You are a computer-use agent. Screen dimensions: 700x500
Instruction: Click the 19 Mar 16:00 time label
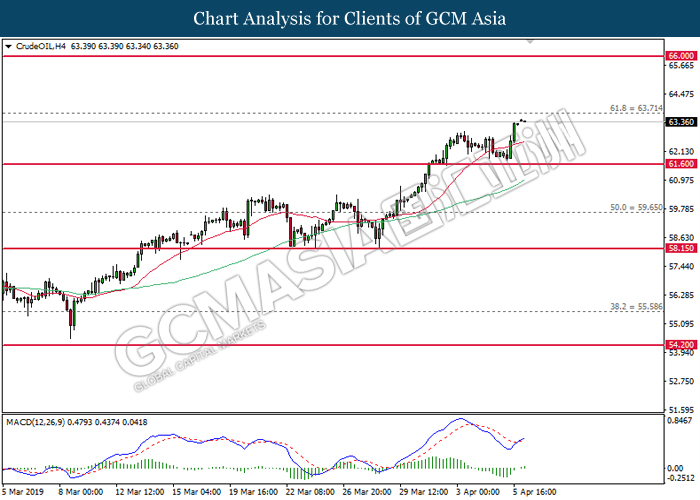point(253,492)
